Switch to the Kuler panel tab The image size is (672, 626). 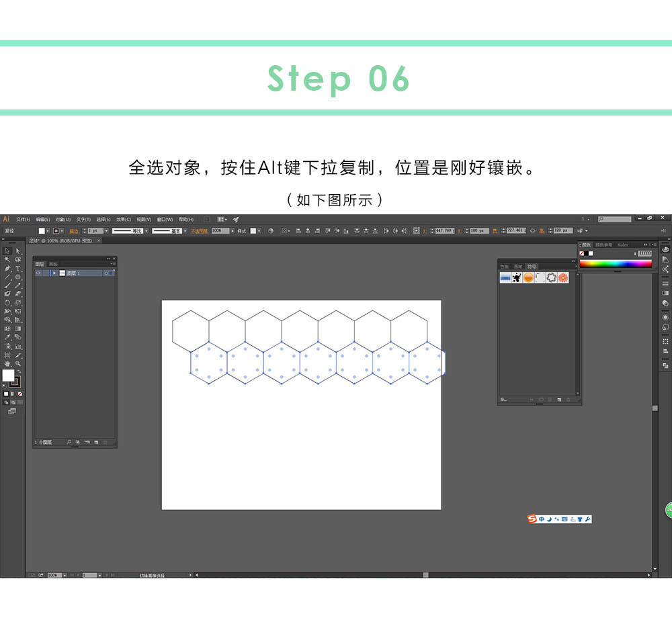(623, 244)
